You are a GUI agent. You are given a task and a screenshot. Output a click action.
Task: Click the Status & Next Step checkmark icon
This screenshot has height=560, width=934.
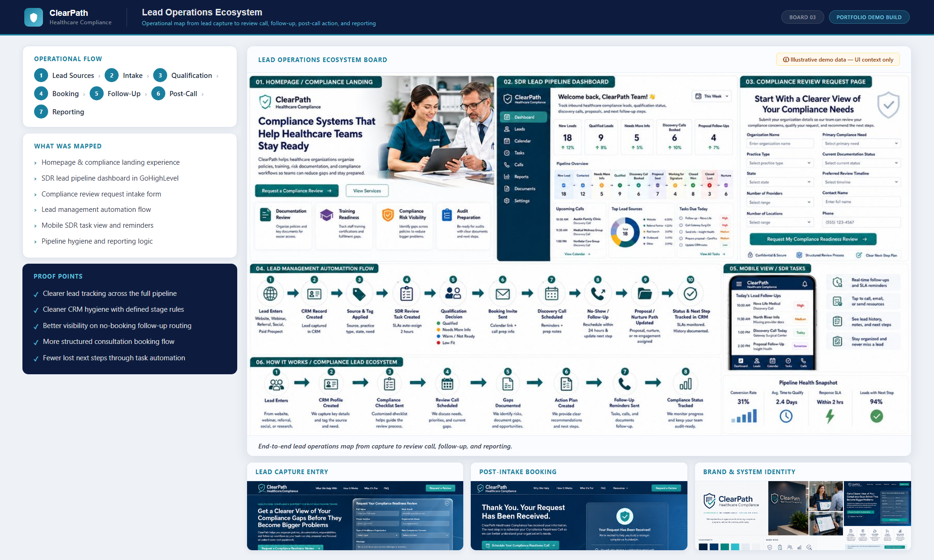click(x=690, y=294)
